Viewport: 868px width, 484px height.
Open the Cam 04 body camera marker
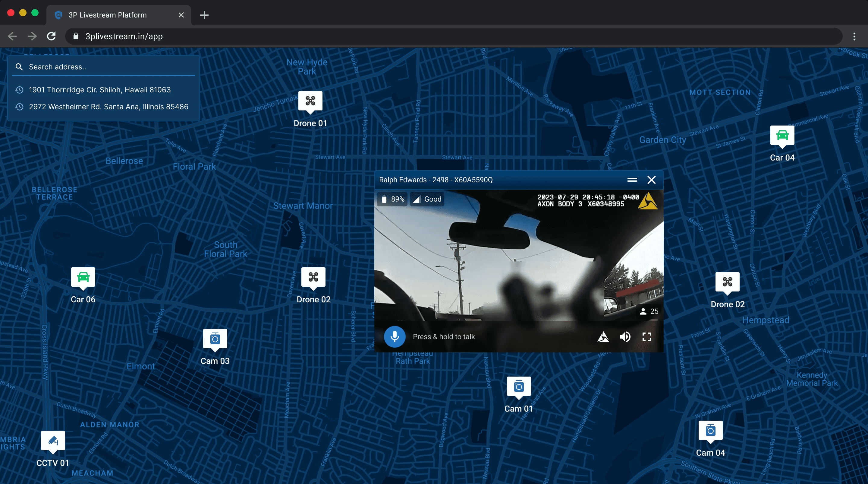[x=710, y=431]
